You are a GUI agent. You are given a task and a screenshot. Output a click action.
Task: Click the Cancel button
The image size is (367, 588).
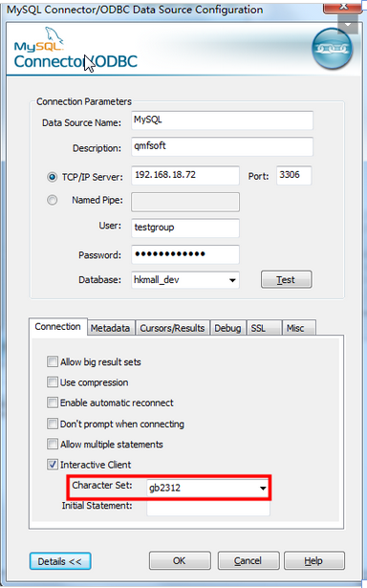coord(248,560)
